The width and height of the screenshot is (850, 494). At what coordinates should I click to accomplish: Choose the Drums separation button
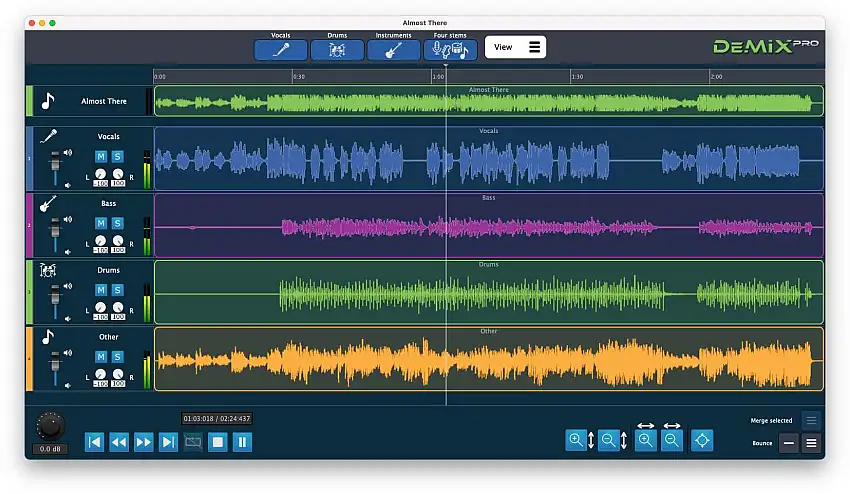337,50
